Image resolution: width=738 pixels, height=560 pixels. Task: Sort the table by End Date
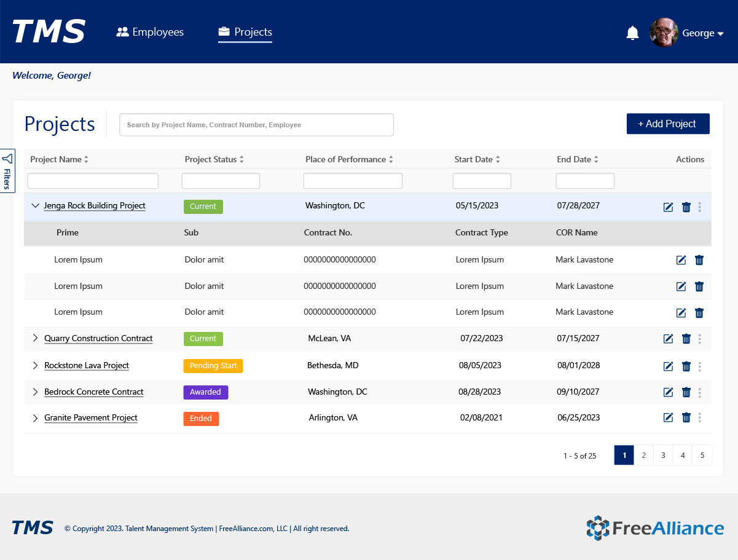596,160
